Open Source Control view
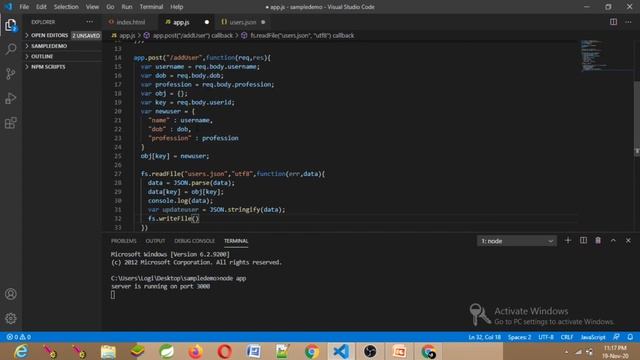Screen dimensions: 640x360 click(11, 74)
